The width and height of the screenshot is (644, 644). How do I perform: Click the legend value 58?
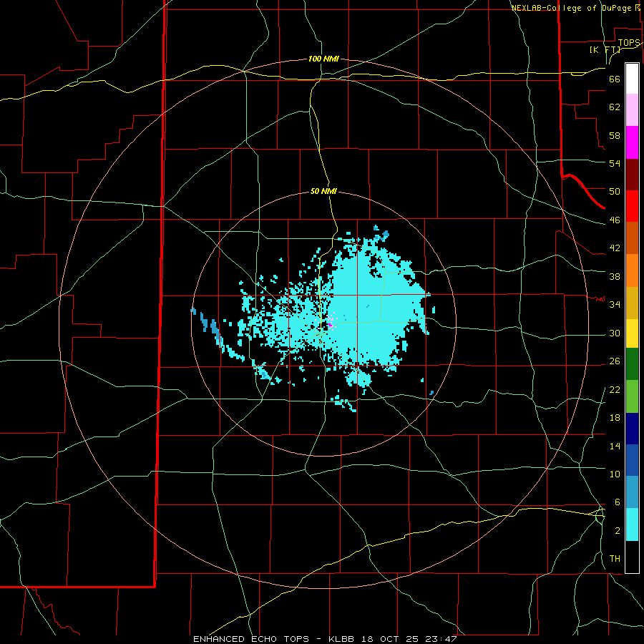[x=615, y=135]
